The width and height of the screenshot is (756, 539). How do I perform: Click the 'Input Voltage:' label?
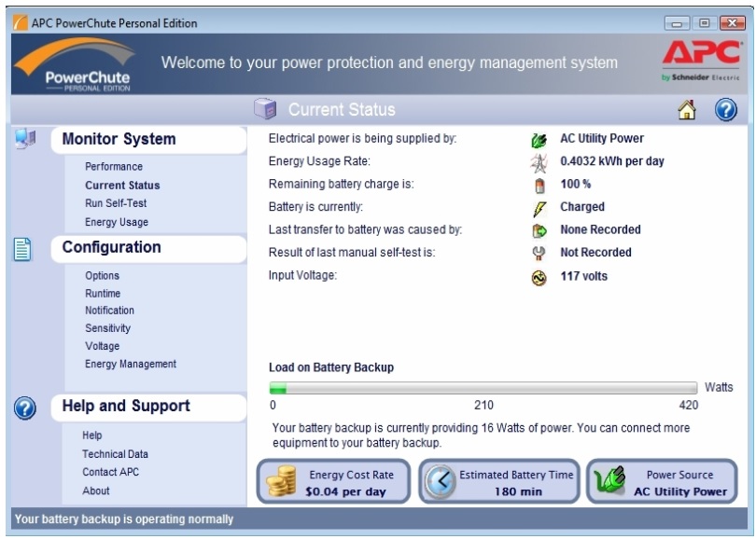(x=302, y=275)
